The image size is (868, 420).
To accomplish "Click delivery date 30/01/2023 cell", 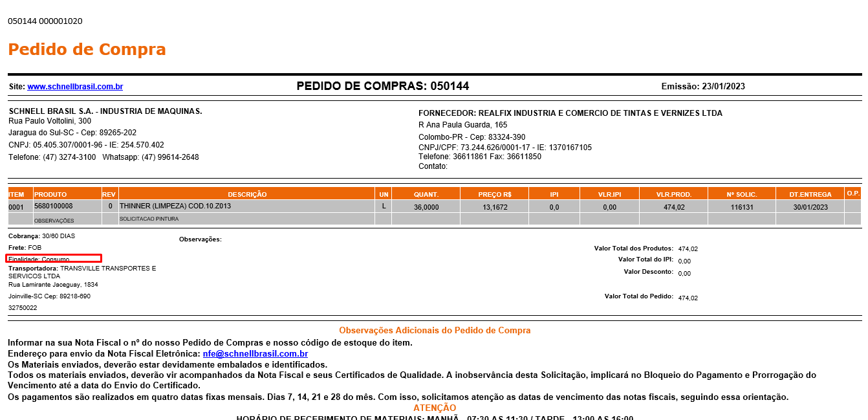I will (810, 207).
